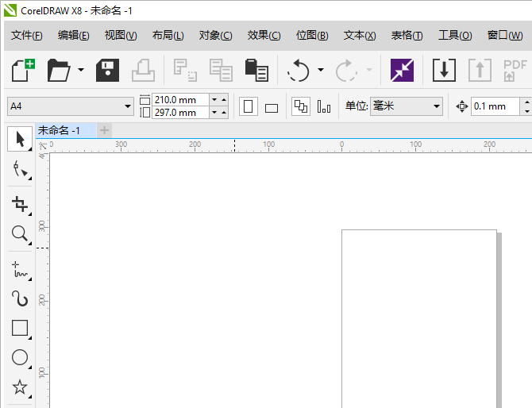The height and width of the screenshot is (408, 532).
Task: Click the CorelDRAW X8 application logo icon
Action: (10, 10)
